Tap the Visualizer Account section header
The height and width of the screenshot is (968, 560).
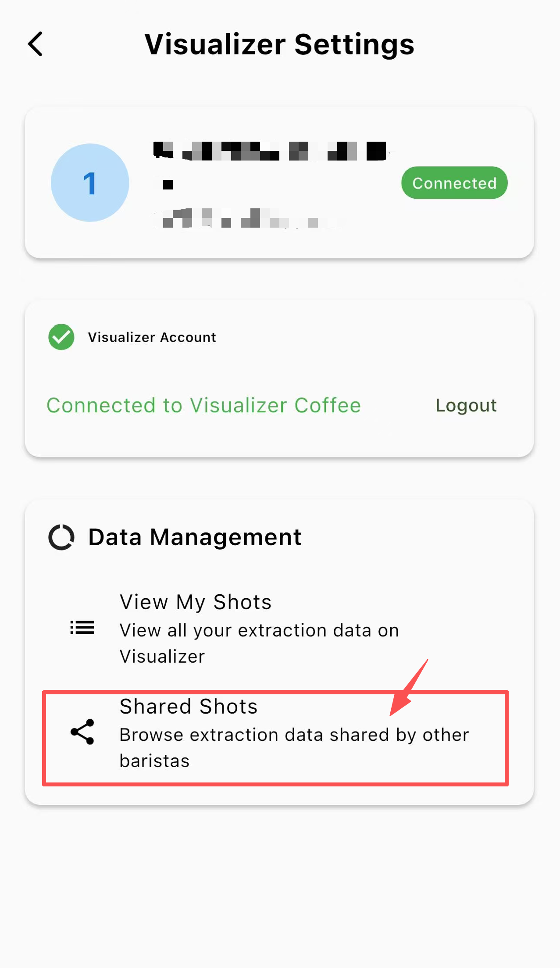pos(152,337)
